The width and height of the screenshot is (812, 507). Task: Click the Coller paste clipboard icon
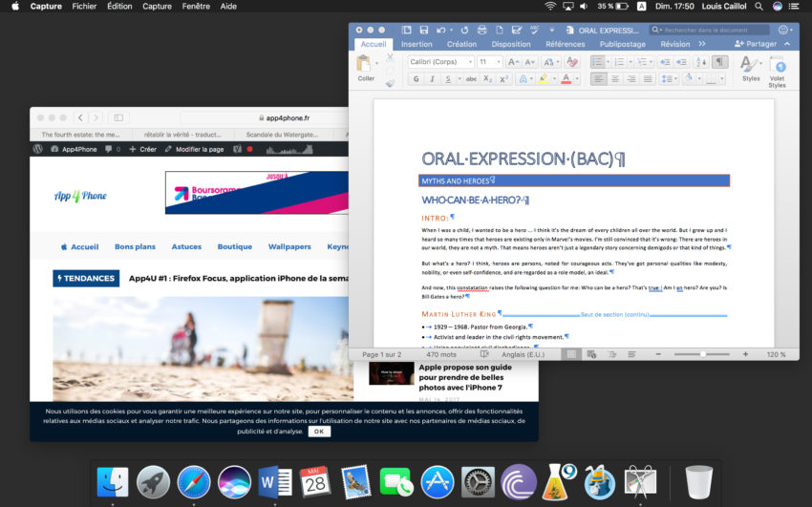(365, 64)
